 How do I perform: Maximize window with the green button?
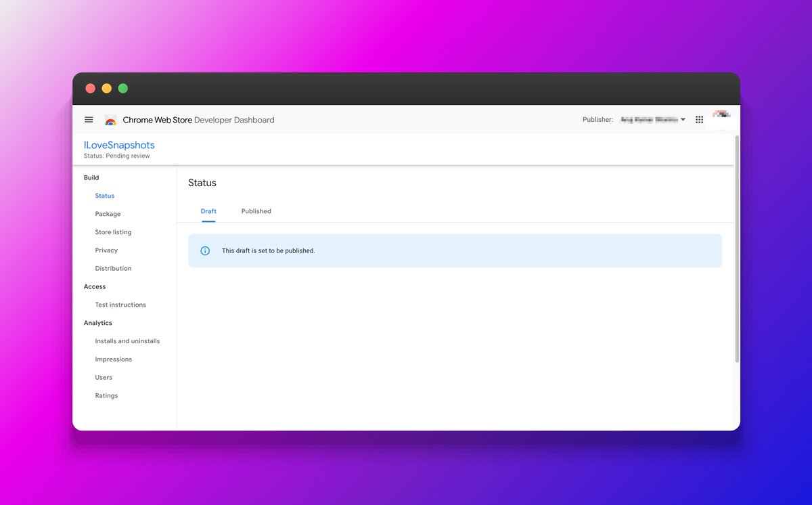coord(123,89)
